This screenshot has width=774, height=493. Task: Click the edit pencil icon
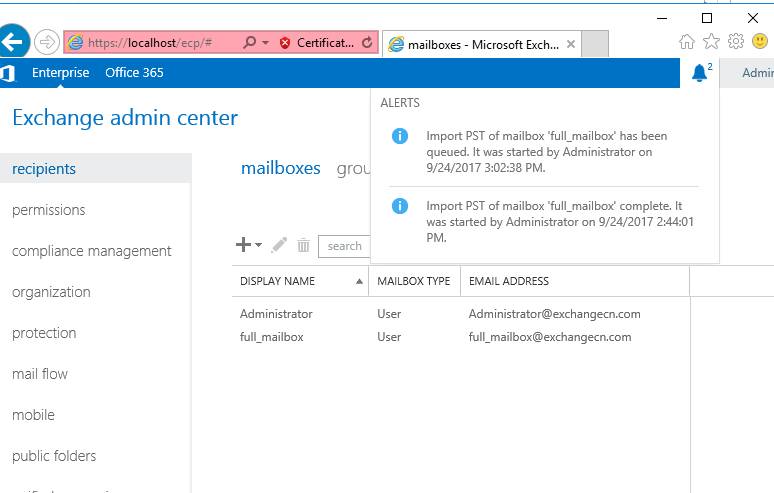tap(279, 245)
